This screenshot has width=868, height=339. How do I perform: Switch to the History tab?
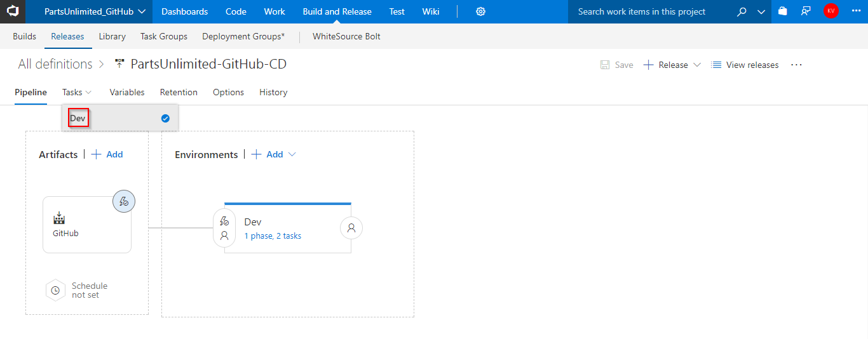(x=273, y=92)
